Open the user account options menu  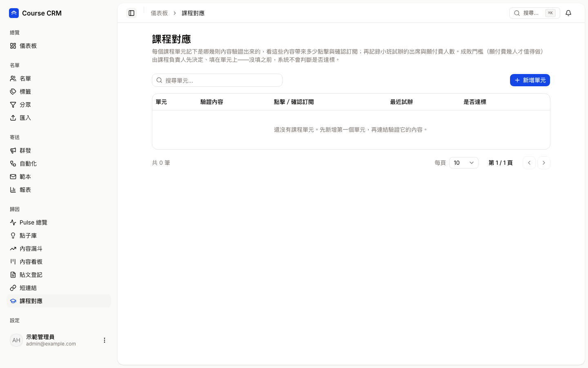coord(105,340)
